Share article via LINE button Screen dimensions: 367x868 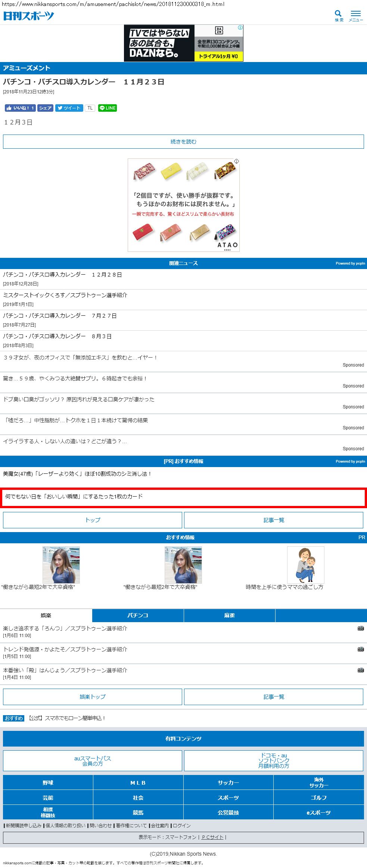(x=108, y=108)
